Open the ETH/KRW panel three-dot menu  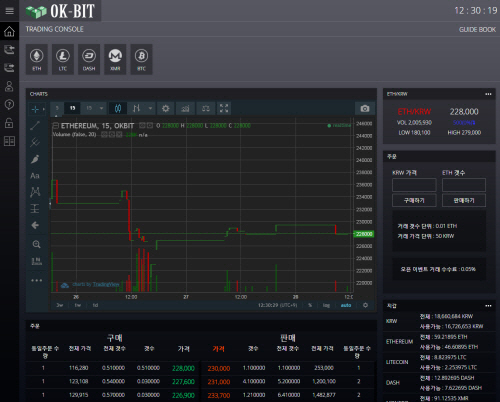click(x=488, y=94)
